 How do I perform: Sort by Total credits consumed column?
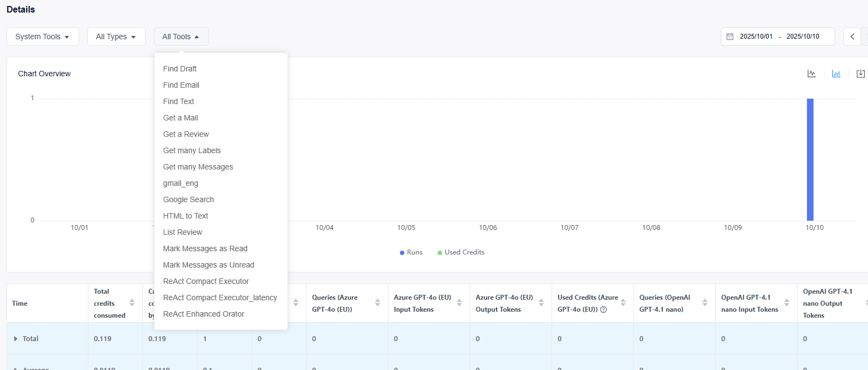tap(132, 303)
